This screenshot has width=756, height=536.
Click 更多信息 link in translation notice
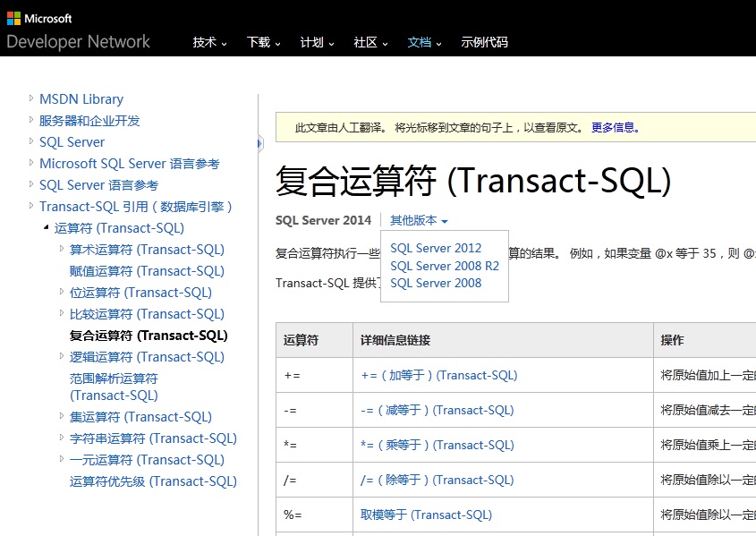616,127
